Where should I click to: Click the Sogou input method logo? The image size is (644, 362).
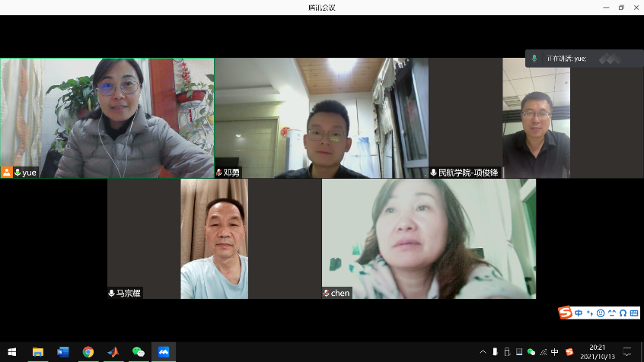pyautogui.click(x=565, y=313)
